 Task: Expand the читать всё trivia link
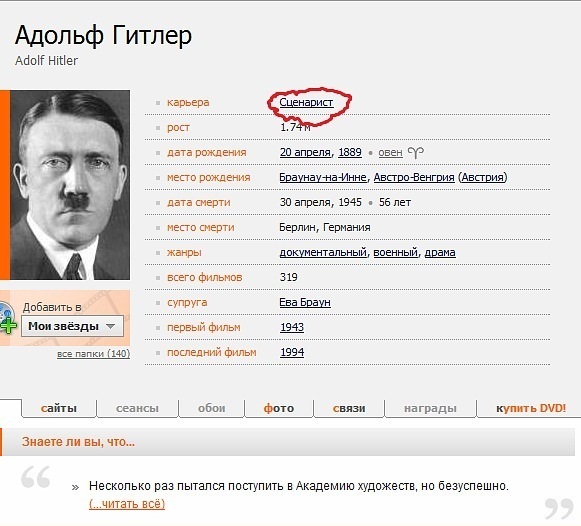127,504
